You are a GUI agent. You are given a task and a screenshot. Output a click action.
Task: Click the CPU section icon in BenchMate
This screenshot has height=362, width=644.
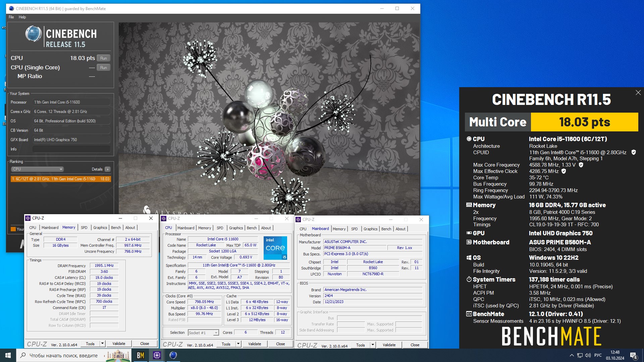coord(469,139)
